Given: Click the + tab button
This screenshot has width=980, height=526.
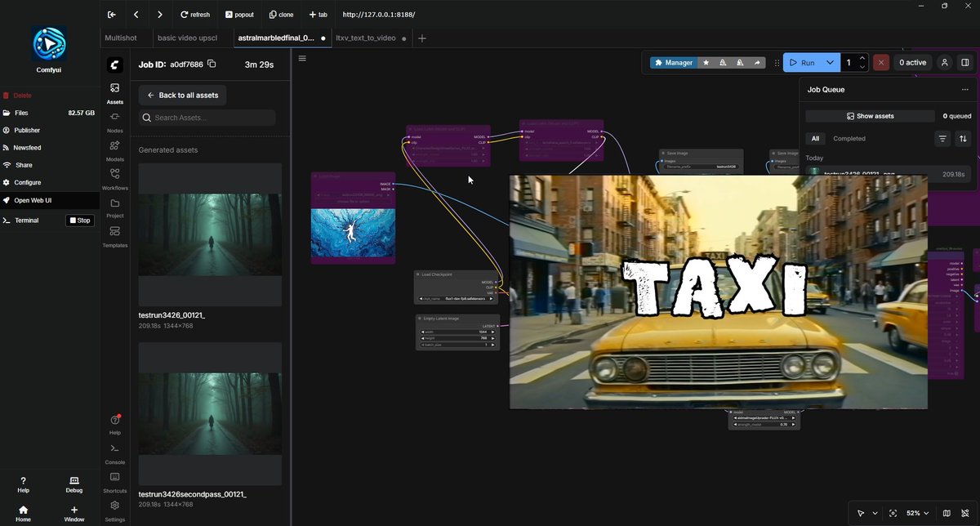Looking at the screenshot, I should click(x=318, y=15).
